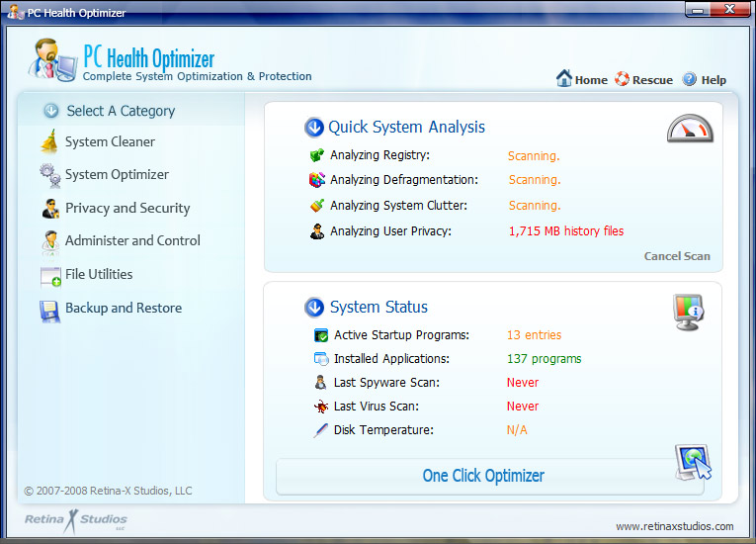Click the Analyzing Registry cubes icon
The height and width of the screenshot is (544, 756).
coord(317,155)
